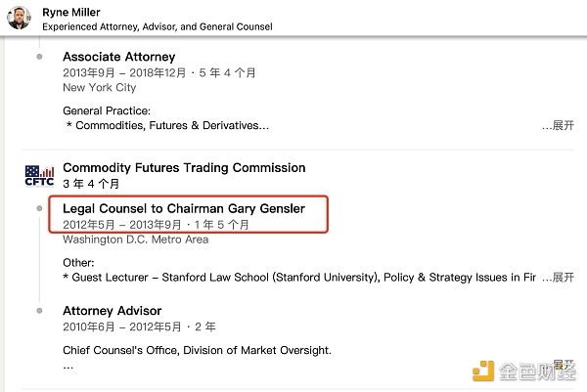Click the Associate Attorney job title
Image resolution: width=587 pixels, height=392 pixels.
click(118, 57)
